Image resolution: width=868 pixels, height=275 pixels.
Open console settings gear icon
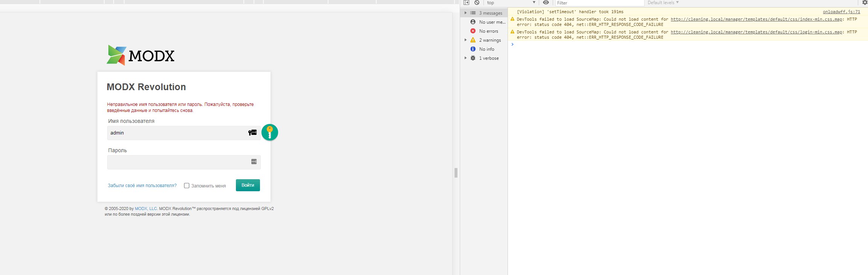[865, 3]
